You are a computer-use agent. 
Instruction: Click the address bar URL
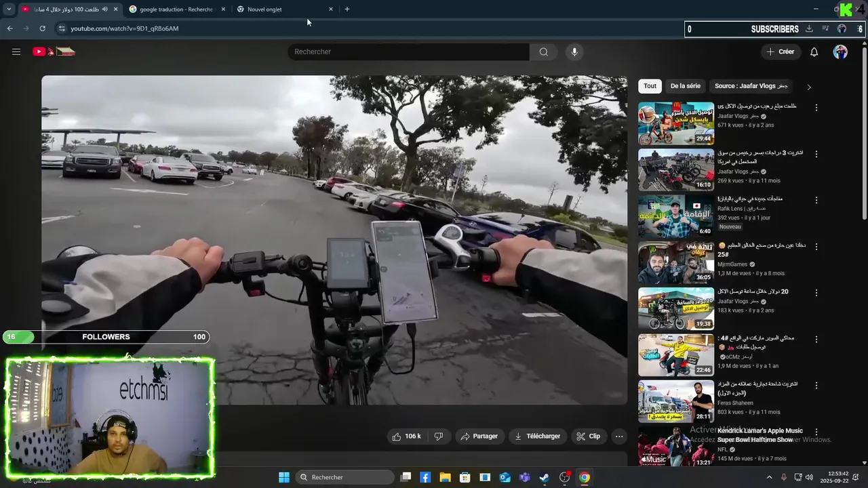click(125, 28)
